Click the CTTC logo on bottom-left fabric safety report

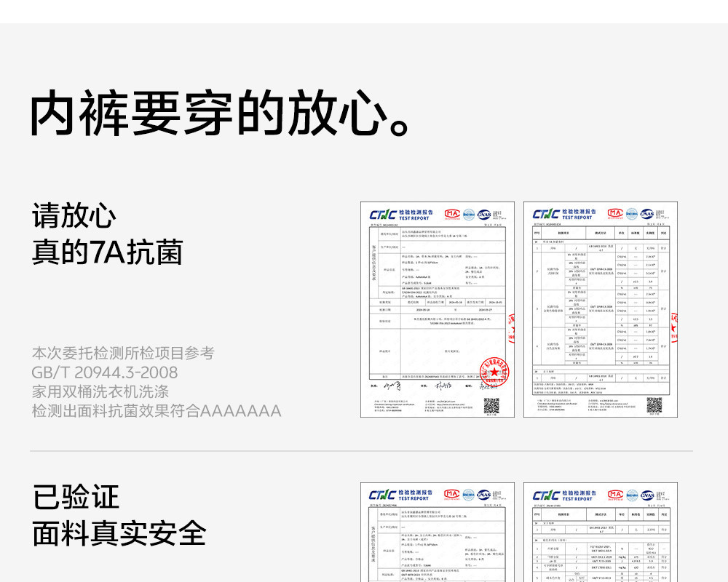pos(383,495)
